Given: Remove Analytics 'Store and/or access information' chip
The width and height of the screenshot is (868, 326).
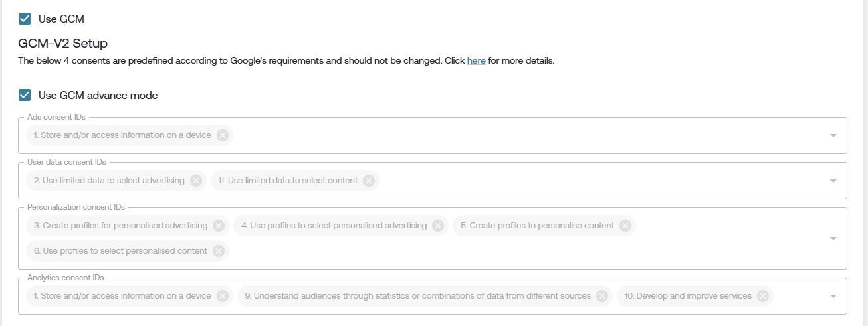Looking at the screenshot, I should (x=223, y=296).
